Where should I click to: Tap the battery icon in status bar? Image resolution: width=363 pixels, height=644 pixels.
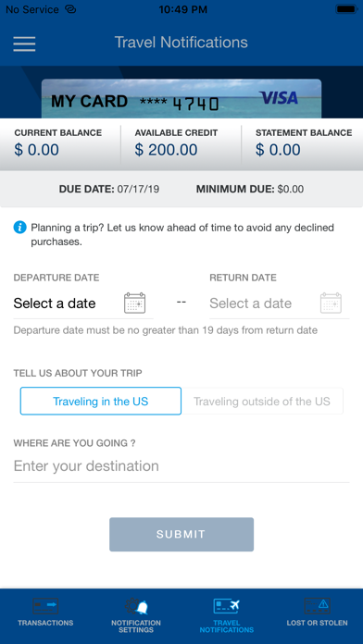pos(346,9)
